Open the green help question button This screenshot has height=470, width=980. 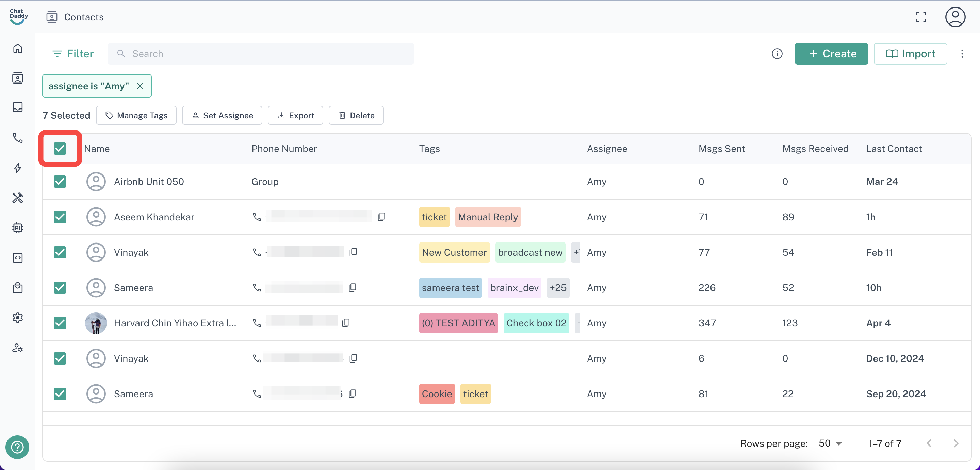[x=17, y=447]
